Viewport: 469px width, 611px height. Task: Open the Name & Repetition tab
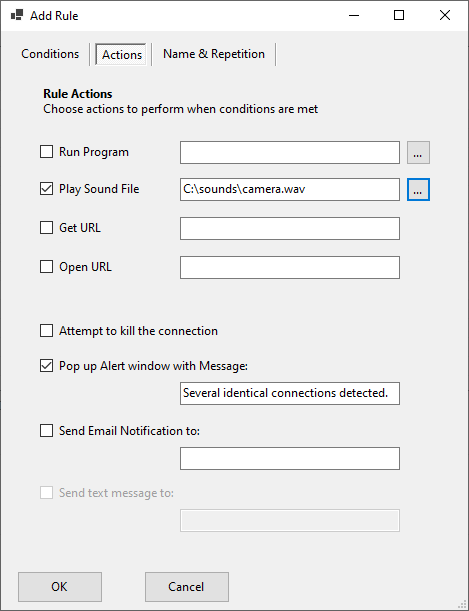pyautogui.click(x=214, y=54)
